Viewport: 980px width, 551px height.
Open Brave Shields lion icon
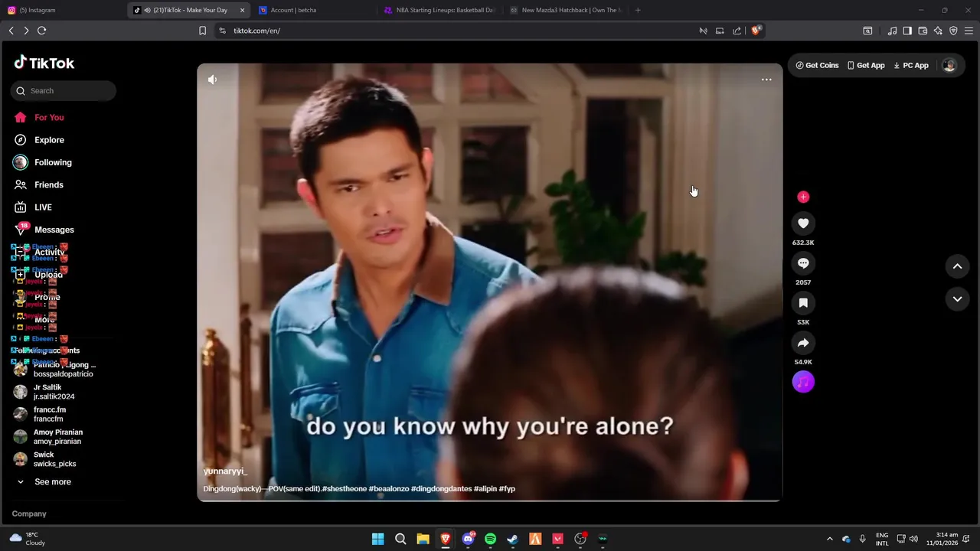[x=755, y=31]
